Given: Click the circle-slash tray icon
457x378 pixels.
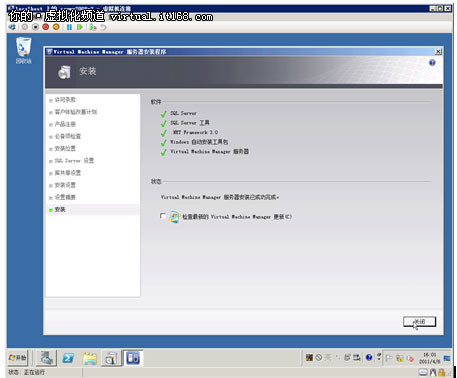Looking at the screenshot, I should (x=319, y=358).
